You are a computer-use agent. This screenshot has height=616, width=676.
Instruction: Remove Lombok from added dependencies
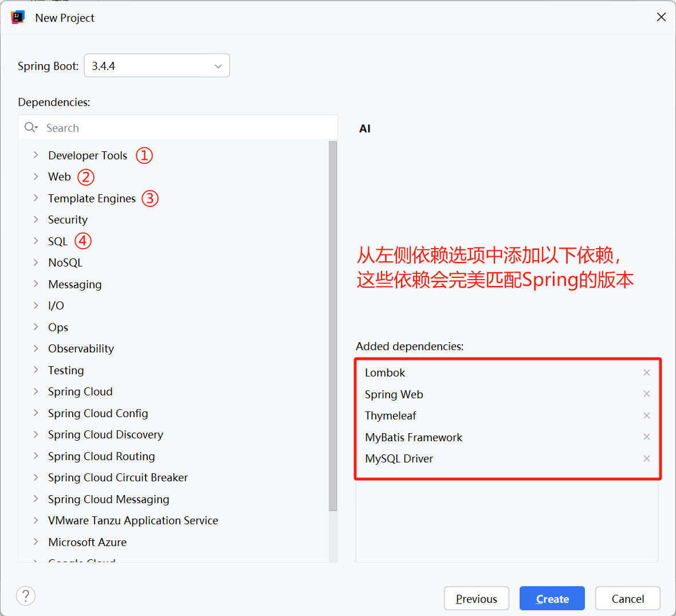coord(646,372)
